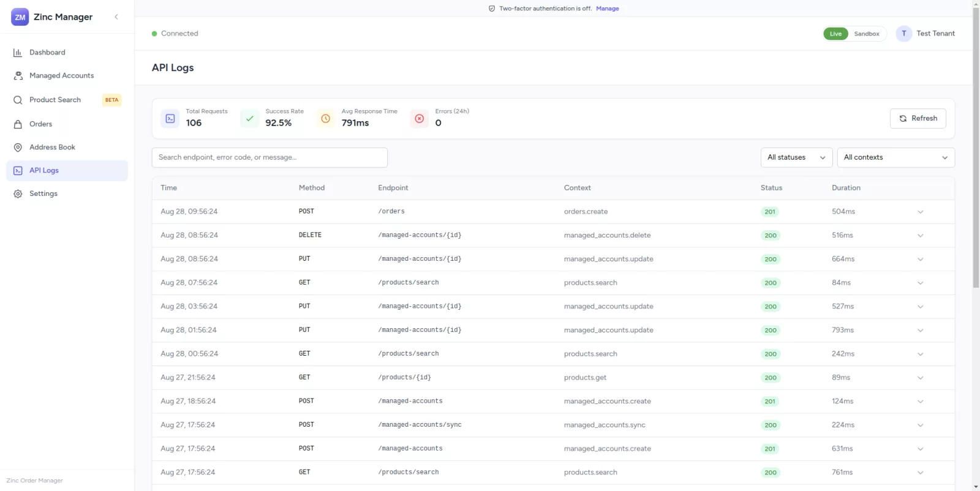Open the All contexts filter dropdown
This screenshot has height=491, width=980.
point(895,157)
